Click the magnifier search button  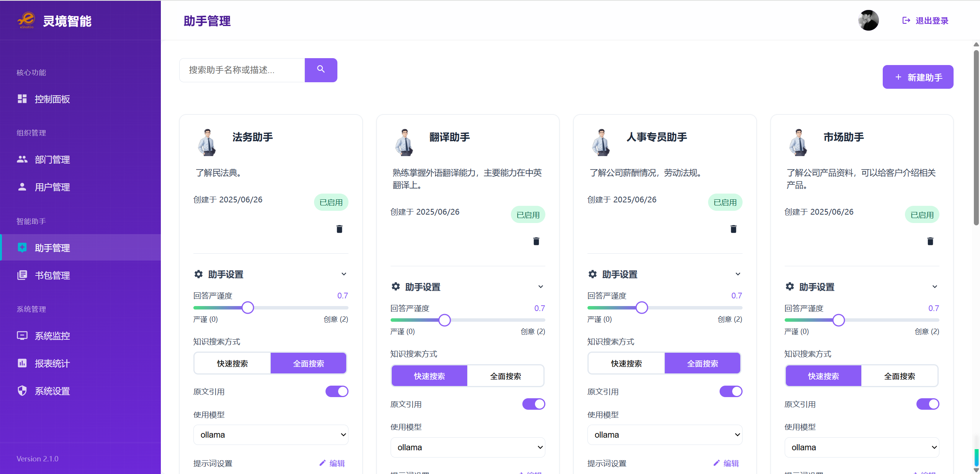pos(321,70)
